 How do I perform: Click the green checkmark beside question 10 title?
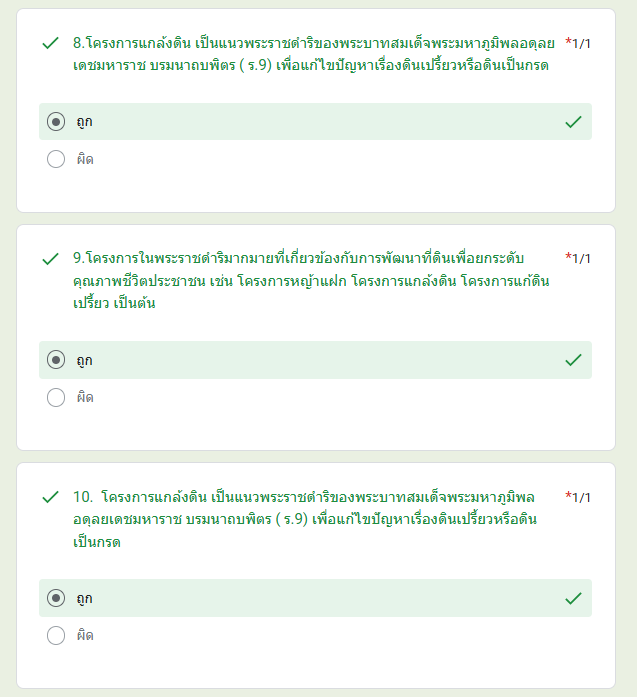[x=49, y=497]
